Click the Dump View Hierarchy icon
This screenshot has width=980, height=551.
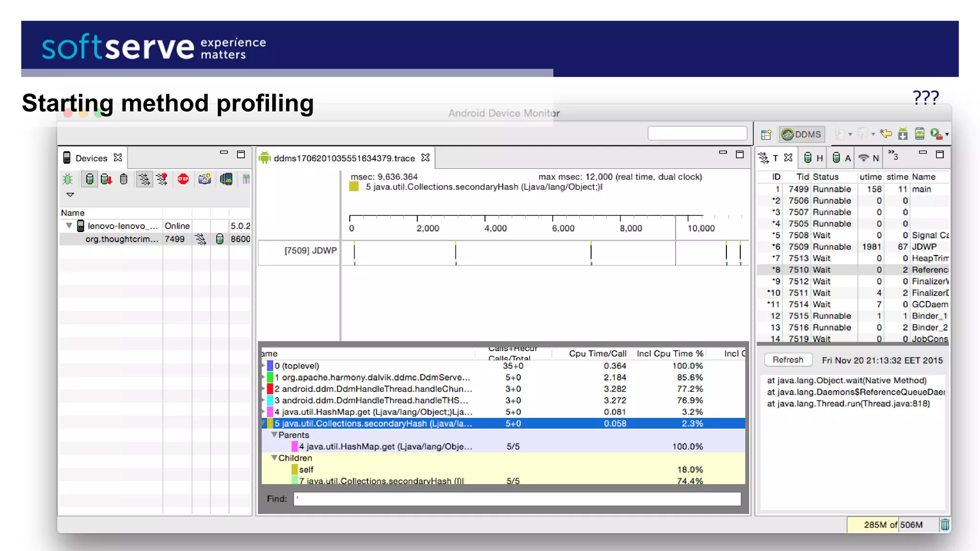[226, 179]
